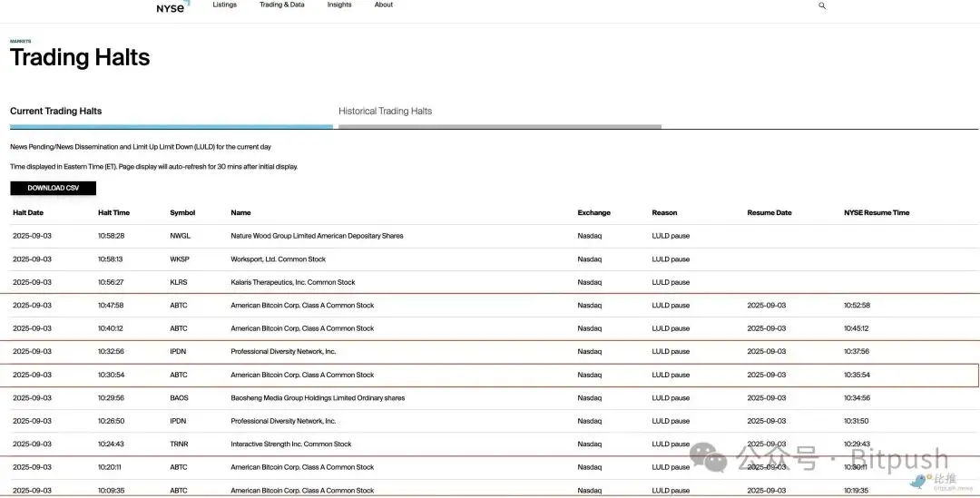Click the Symbol column header
This screenshot has height=498, width=980.
tap(182, 213)
